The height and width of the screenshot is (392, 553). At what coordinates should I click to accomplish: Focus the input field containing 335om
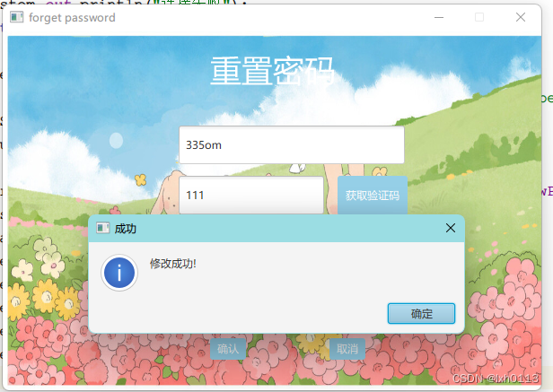pos(292,145)
